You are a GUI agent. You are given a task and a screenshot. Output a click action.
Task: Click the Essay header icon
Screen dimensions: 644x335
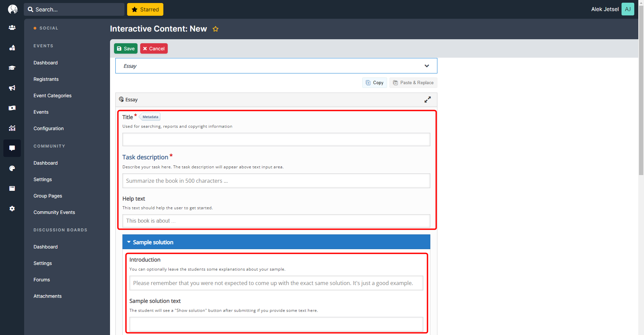click(121, 99)
